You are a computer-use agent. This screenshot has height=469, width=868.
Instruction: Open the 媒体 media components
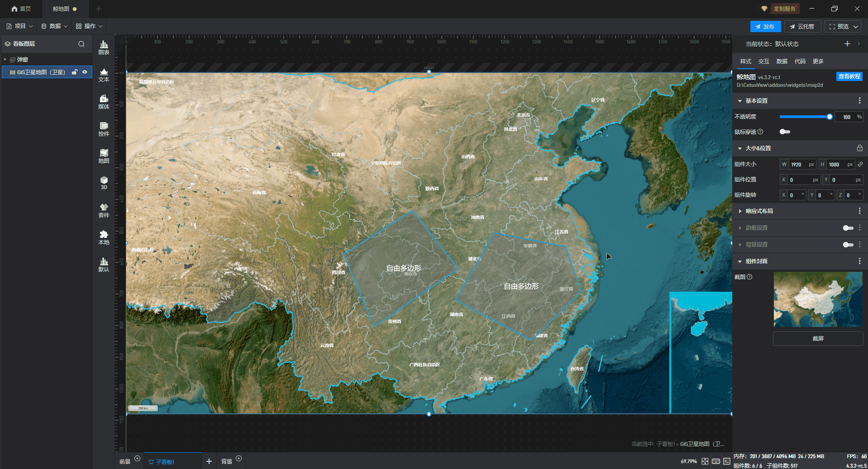tap(104, 102)
